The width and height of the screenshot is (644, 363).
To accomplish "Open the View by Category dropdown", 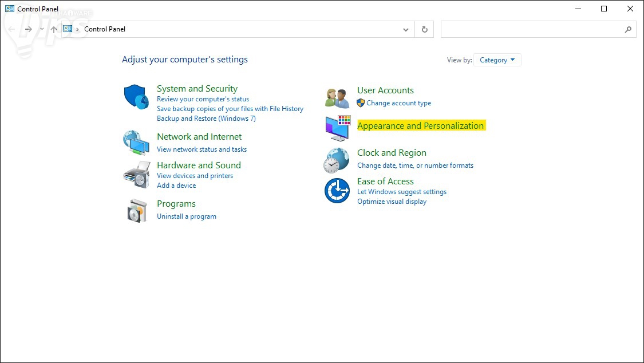I will (497, 60).
